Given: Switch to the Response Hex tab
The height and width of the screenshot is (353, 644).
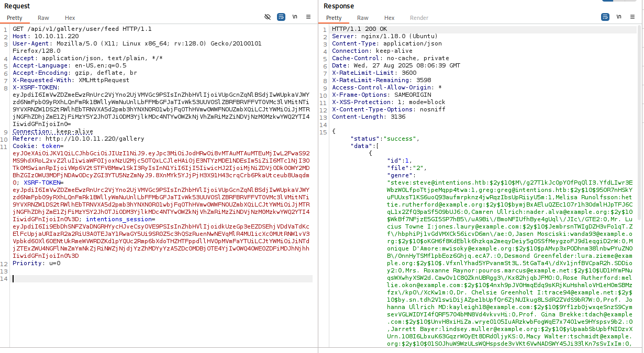Looking at the screenshot, I should click(x=390, y=18).
